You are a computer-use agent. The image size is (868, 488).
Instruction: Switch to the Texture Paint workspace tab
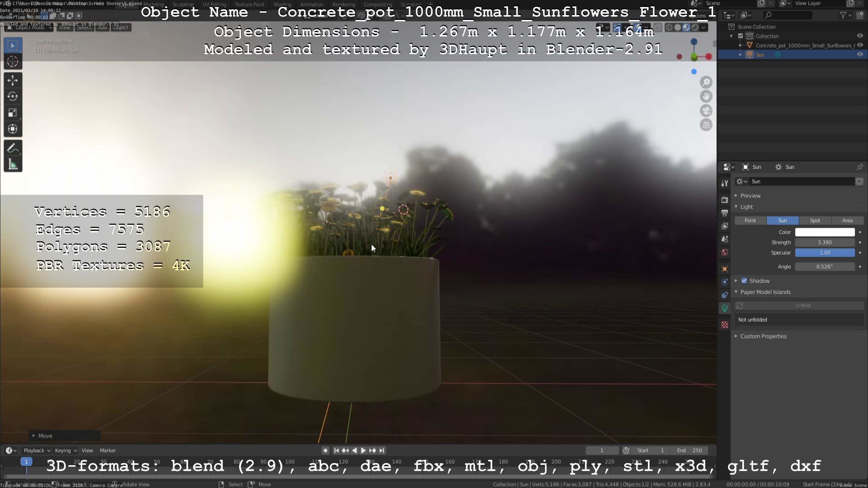pyautogui.click(x=250, y=5)
